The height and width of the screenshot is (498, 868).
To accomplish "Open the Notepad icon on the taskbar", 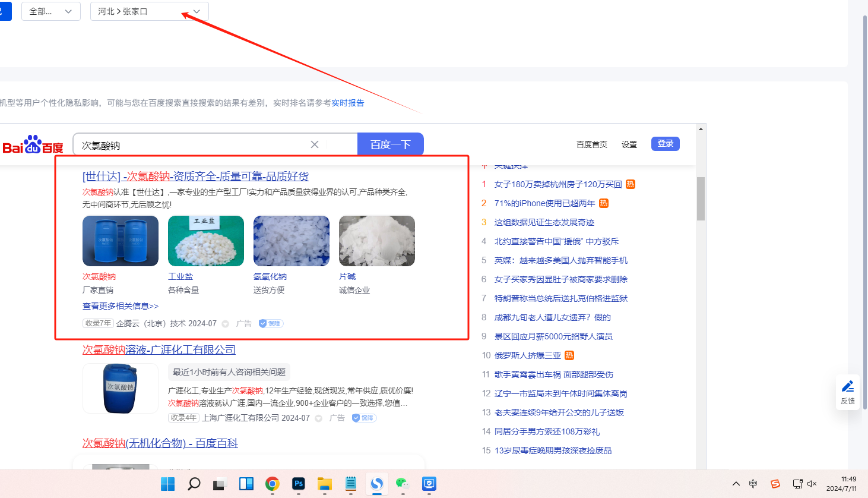I will (351, 484).
